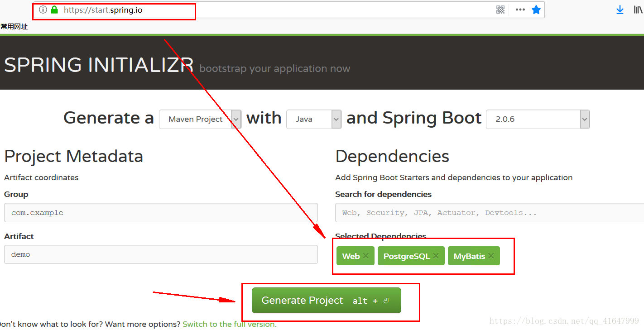Screen dimensions: 644x330
Task: Remove the MyBatis dependency with its X
Action: tap(491, 256)
